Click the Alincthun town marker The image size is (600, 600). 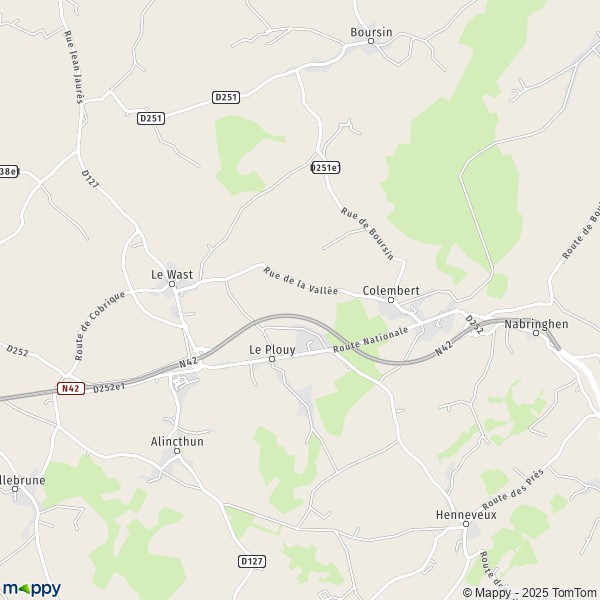pos(177,451)
